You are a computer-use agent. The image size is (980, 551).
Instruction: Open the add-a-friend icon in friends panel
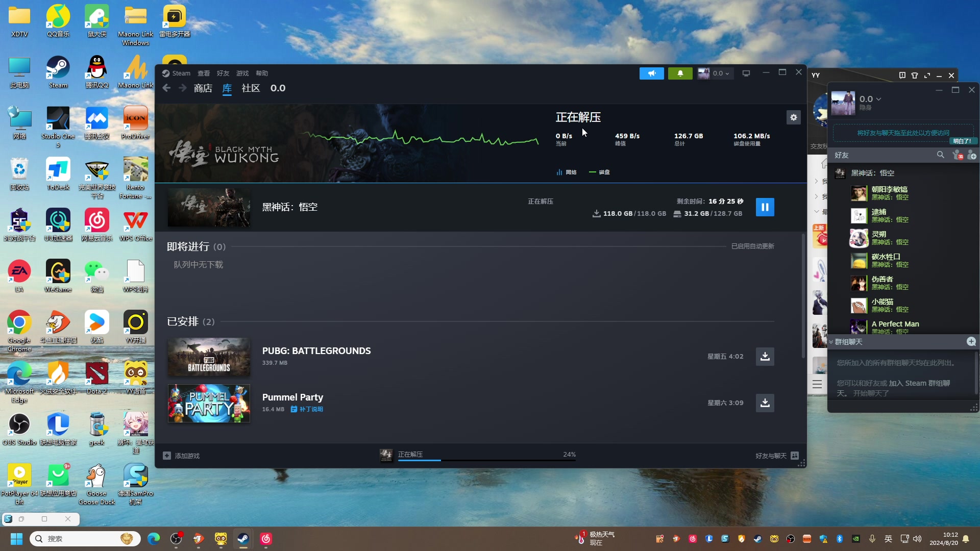972,155
